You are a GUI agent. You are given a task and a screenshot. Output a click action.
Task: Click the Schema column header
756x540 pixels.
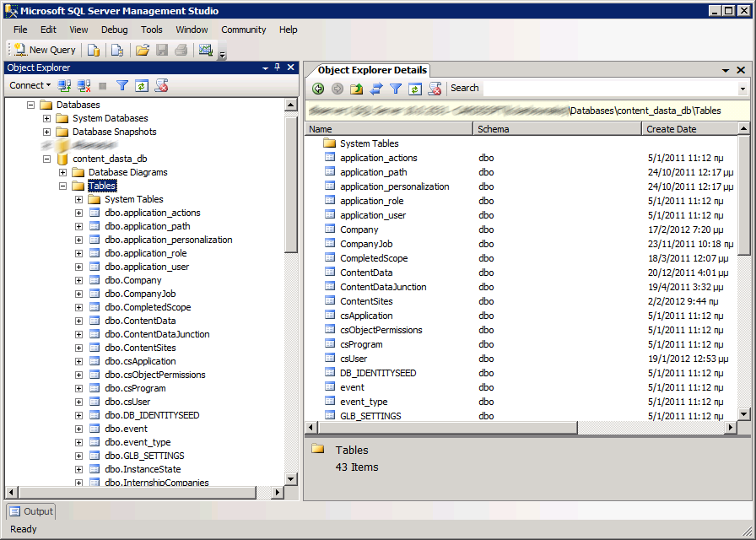point(558,129)
